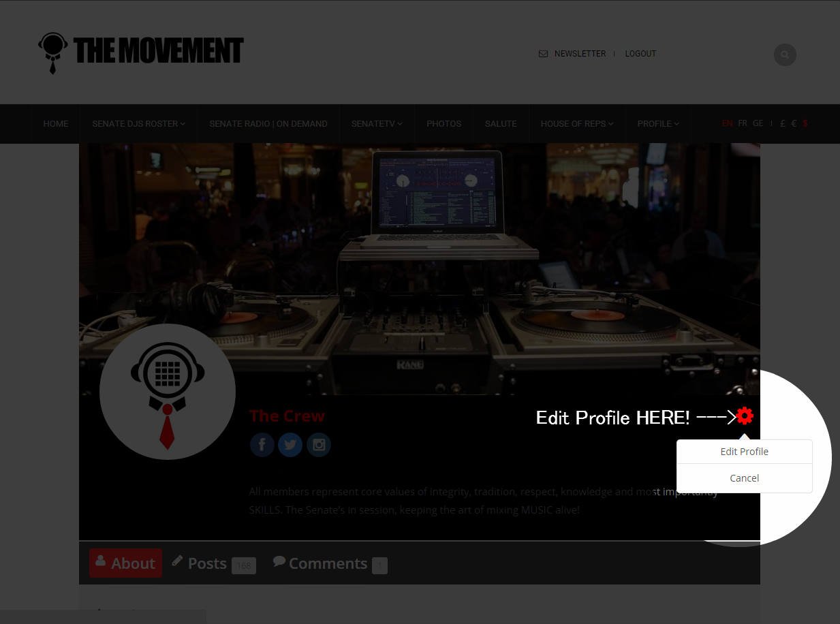Switch to the Posts tab
The height and width of the screenshot is (624, 840).
(207, 563)
